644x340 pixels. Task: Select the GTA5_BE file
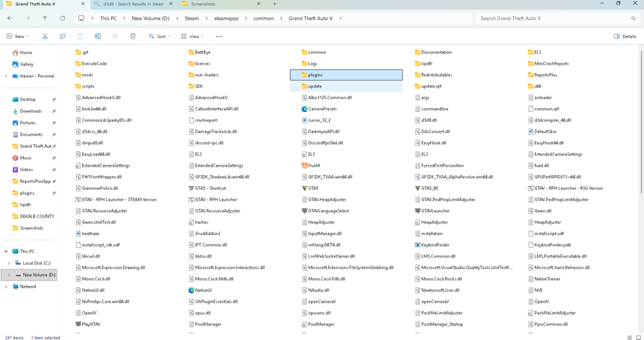pos(426,188)
